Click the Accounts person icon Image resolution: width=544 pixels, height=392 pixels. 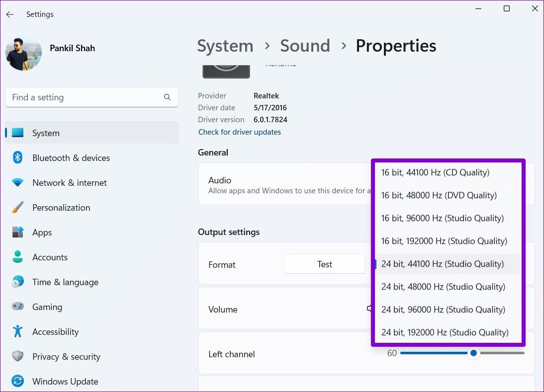18,257
